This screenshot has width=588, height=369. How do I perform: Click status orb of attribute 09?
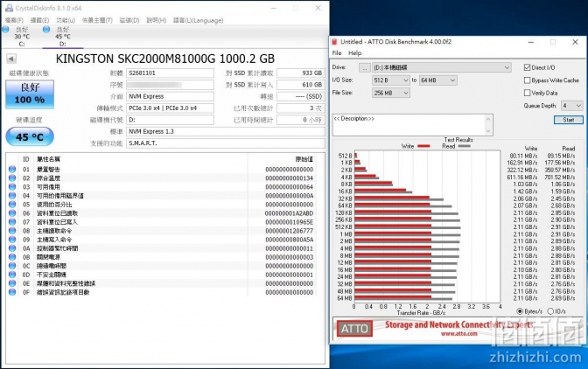(12, 240)
